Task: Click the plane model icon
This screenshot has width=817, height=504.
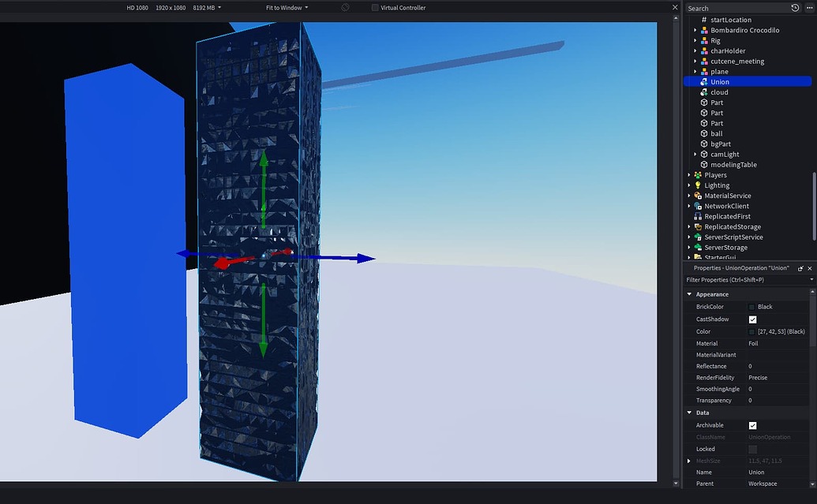Action: (704, 72)
